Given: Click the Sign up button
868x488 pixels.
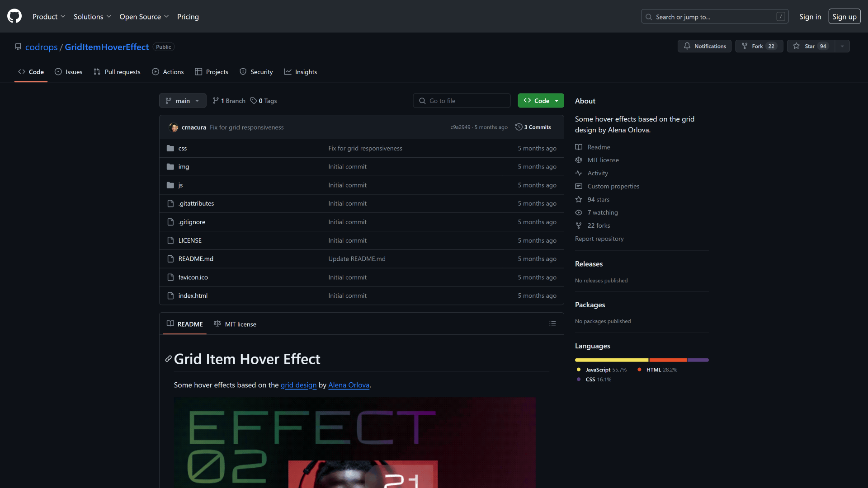Looking at the screenshot, I should tap(844, 17).
